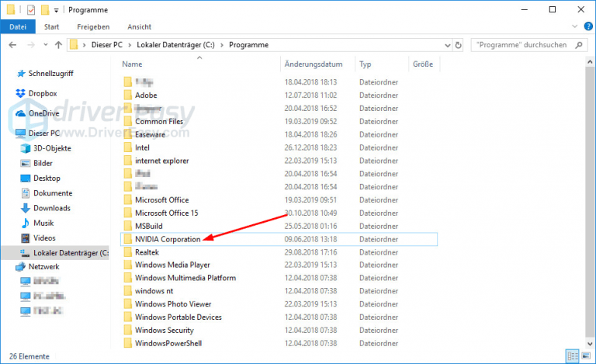Expand the chevron after Dieser PC breadcrumb
This screenshot has height=364, width=596.
130,45
